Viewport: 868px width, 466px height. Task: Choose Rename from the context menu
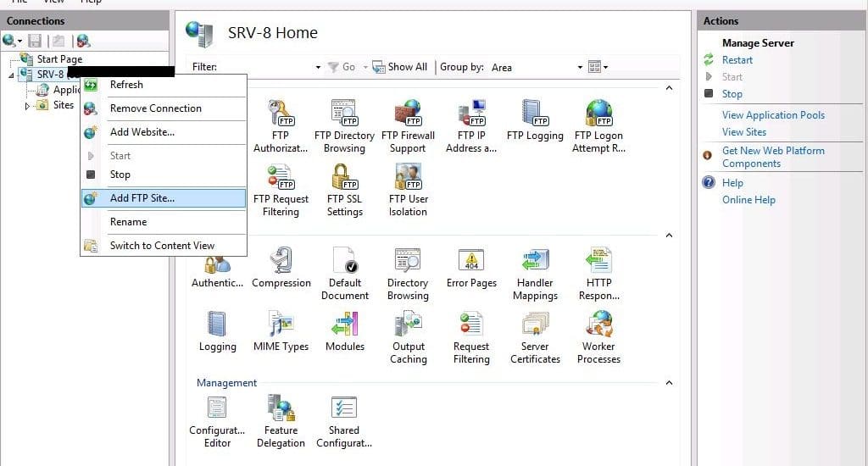point(164,222)
